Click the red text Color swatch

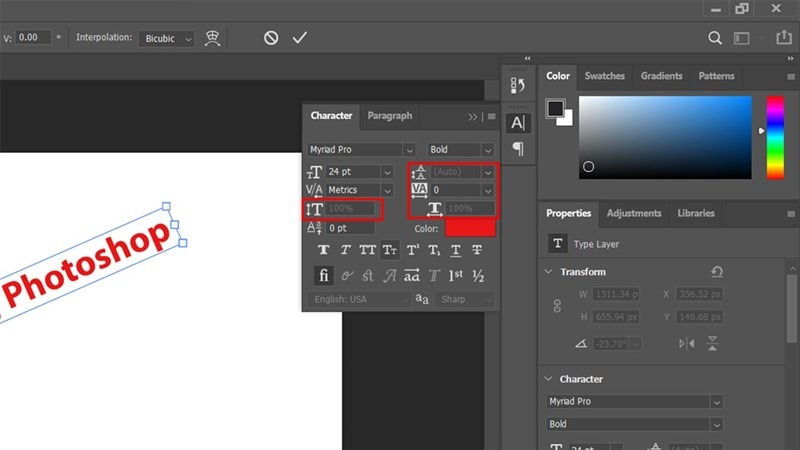click(470, 228)
